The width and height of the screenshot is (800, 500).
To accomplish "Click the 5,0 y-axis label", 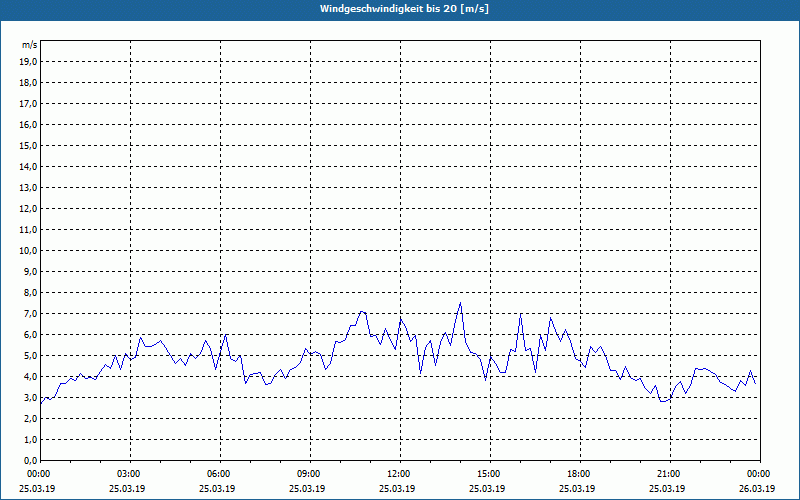I will (x=30, y=356).
